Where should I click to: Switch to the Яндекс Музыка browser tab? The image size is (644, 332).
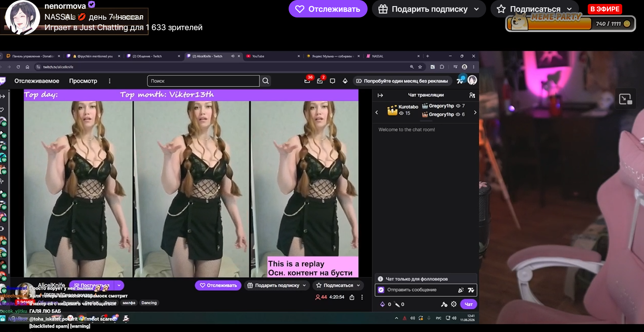pyautogui.click(x=333, y=56)
